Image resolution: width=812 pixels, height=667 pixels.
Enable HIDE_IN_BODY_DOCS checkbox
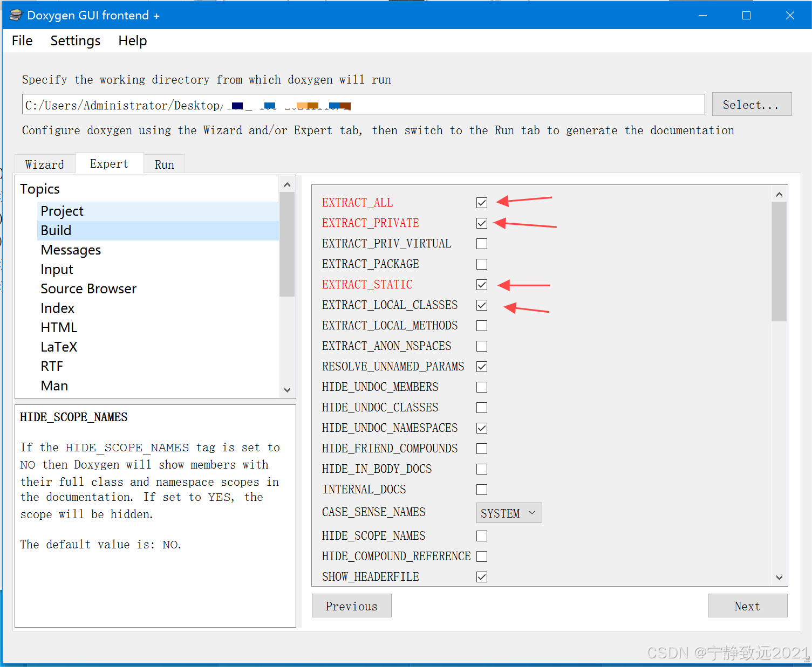482,469
